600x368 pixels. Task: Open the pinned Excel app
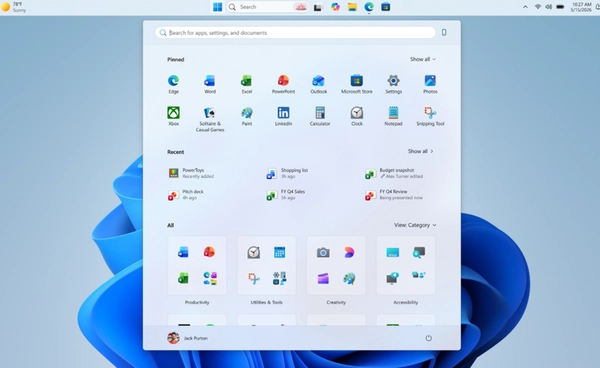[x=246, y=84]
